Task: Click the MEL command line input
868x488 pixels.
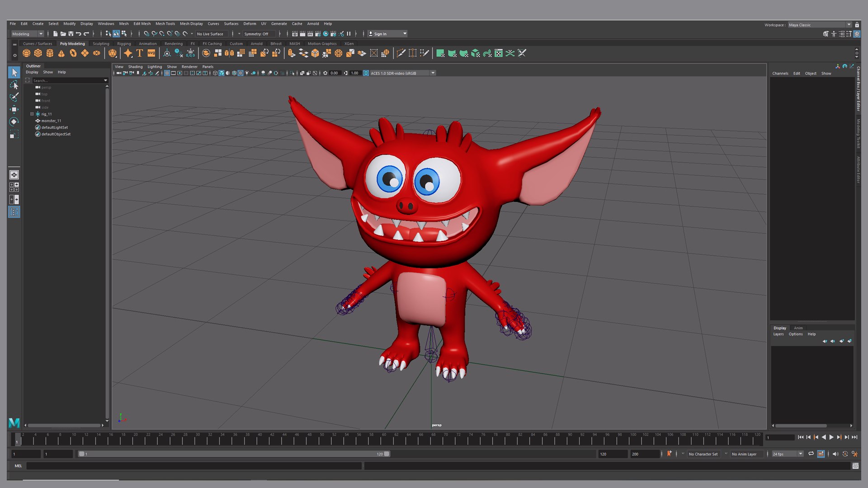Action: click(194, 466)
